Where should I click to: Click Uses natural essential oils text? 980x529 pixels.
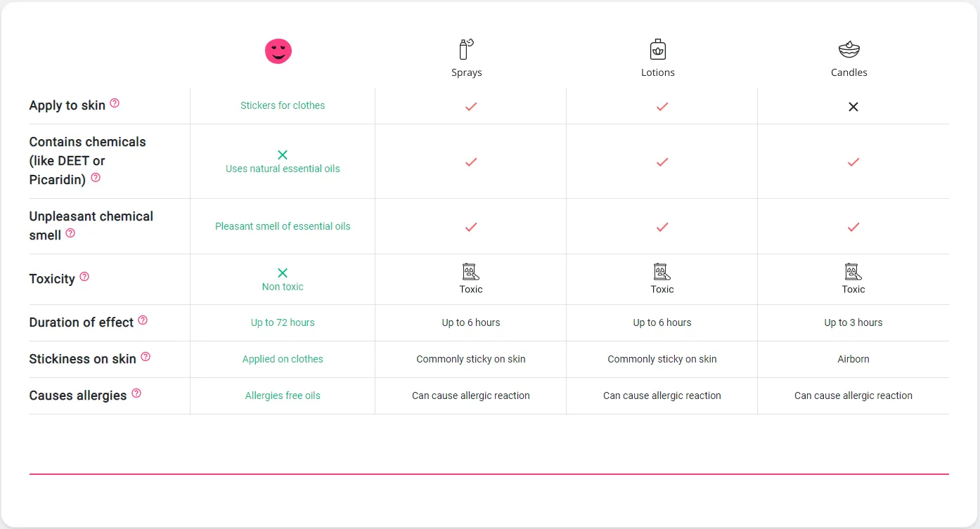pos(283,169)
